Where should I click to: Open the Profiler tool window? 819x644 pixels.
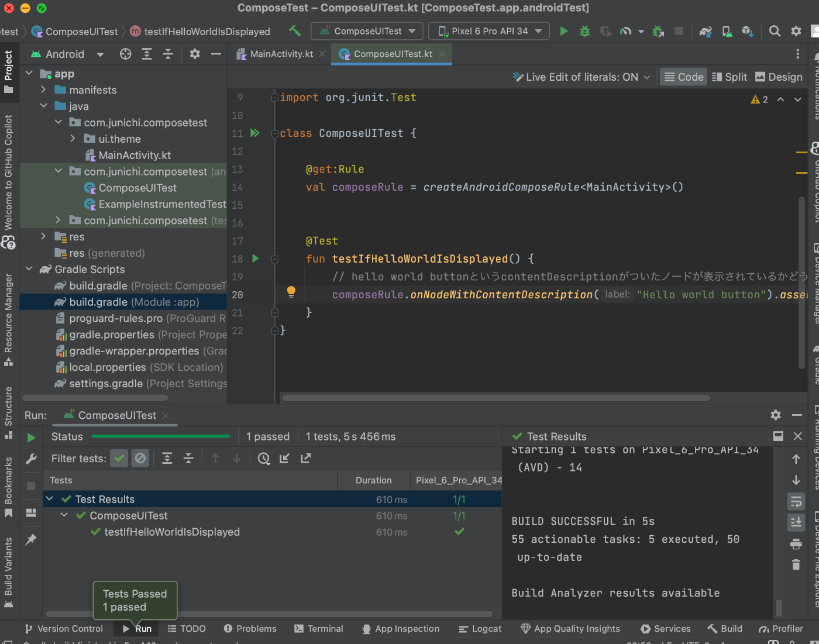click(x=781, y=628)
